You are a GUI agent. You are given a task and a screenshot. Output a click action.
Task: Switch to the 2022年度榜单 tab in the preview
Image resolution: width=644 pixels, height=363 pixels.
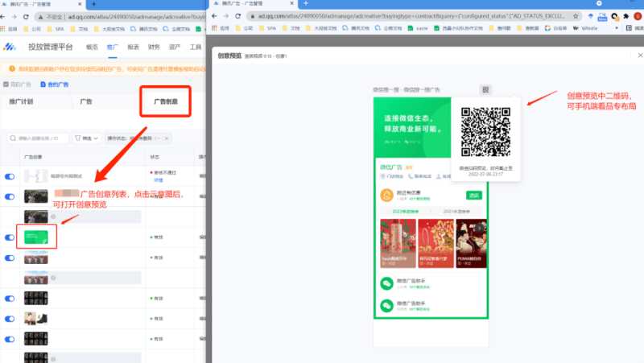(x=406, y=212)
